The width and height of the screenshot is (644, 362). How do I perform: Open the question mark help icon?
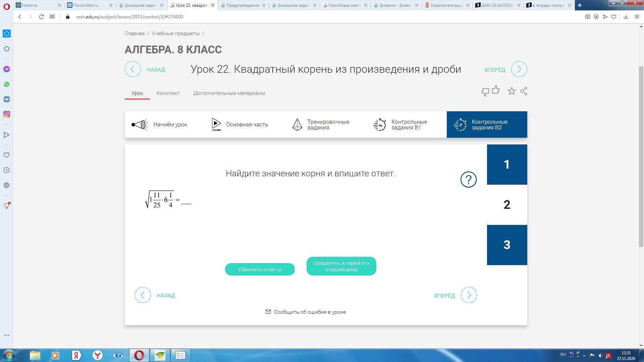pyautogui.click(x=468, y=180)
